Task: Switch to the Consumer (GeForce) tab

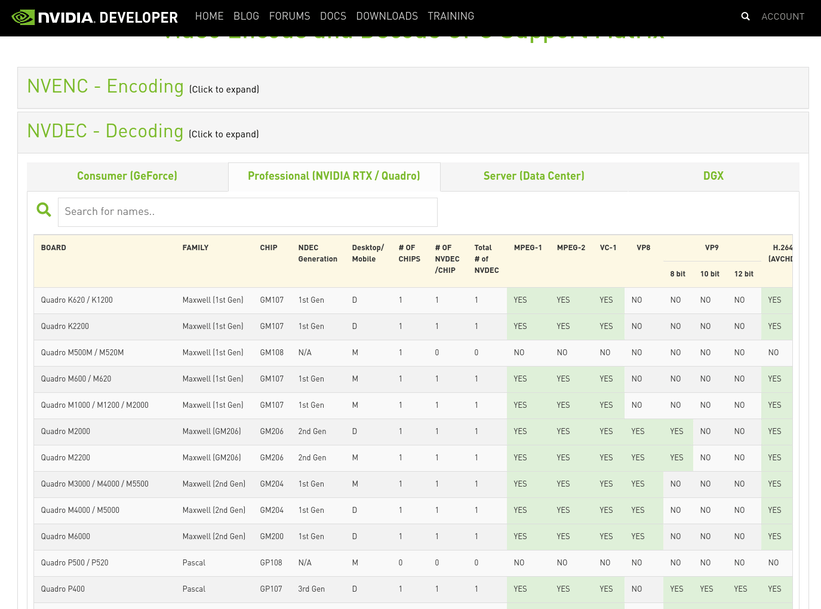Action: click(127, 176)
